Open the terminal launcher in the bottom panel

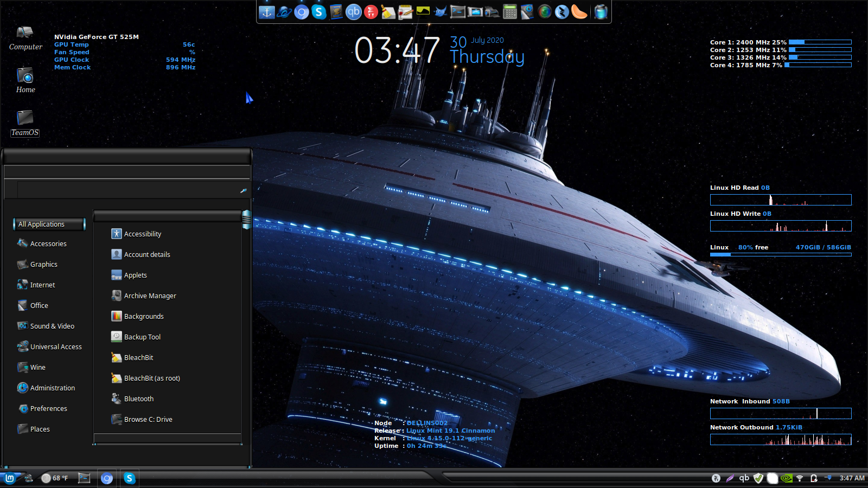84,478
